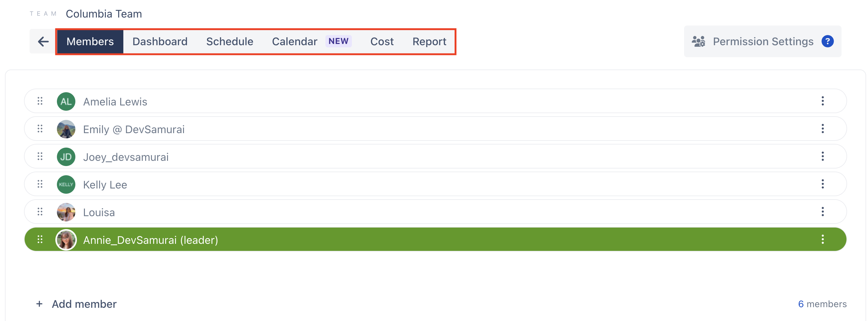Select the Cost tab

click(x=382, y=42)
